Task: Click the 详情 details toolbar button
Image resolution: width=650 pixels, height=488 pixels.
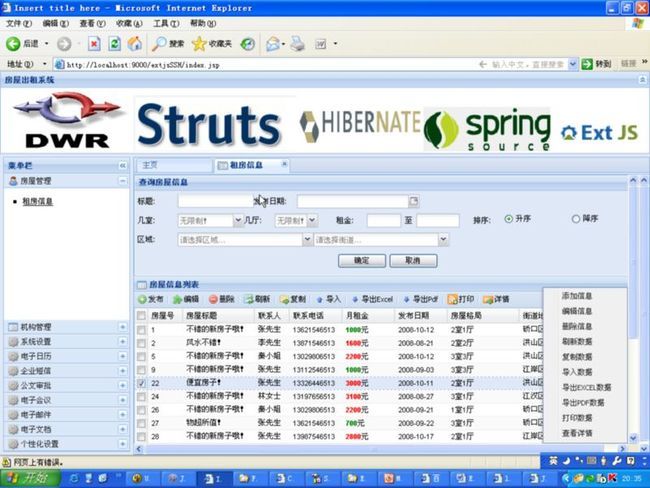Action: [496, 299]
